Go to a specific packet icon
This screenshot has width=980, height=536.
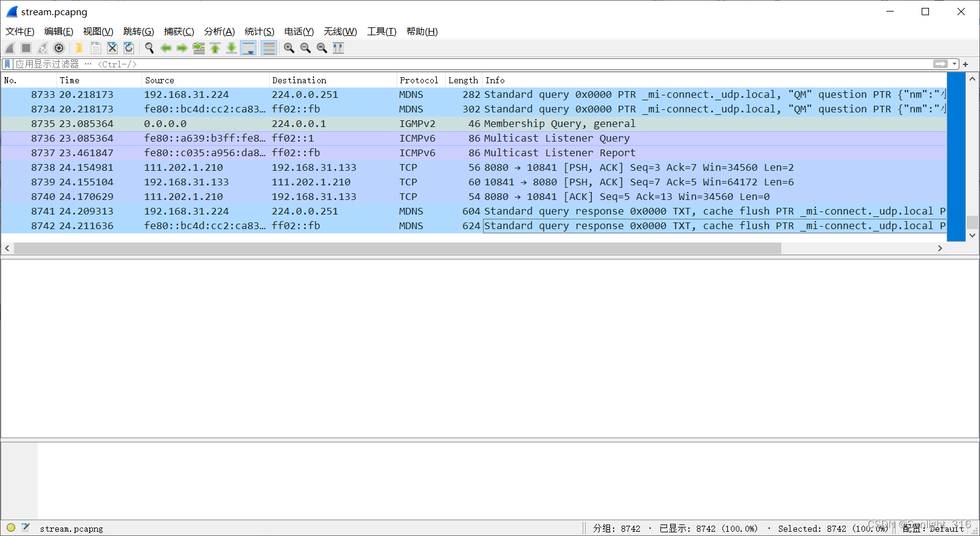199,48
